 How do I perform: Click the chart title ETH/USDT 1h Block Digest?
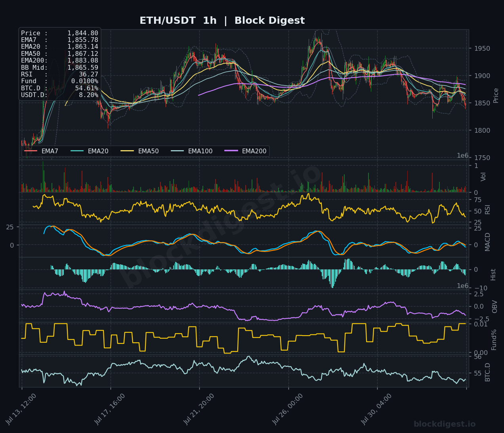(x=222, y=21)
